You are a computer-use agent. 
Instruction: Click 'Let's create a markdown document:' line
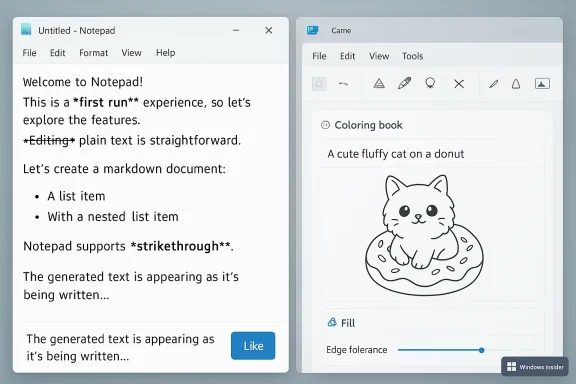[x=124, y=169]
